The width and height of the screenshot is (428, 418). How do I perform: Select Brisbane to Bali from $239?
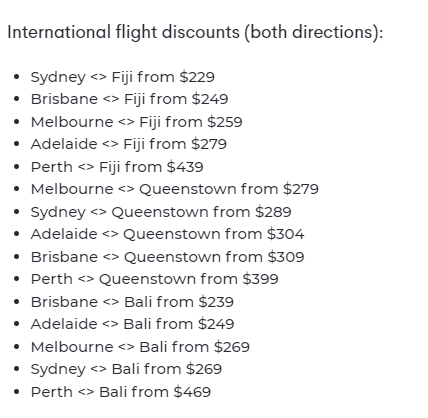tap(132, 302)
